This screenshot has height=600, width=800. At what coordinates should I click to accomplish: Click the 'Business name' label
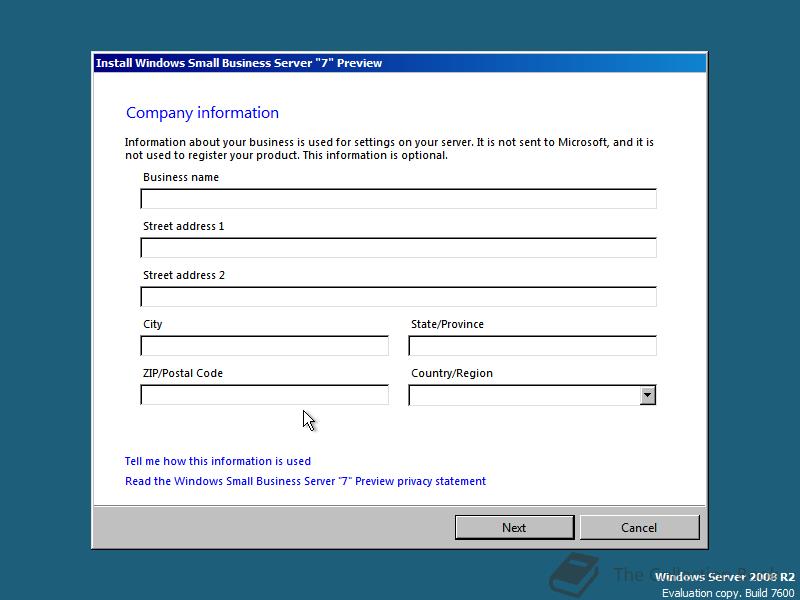tap(181, 177)
